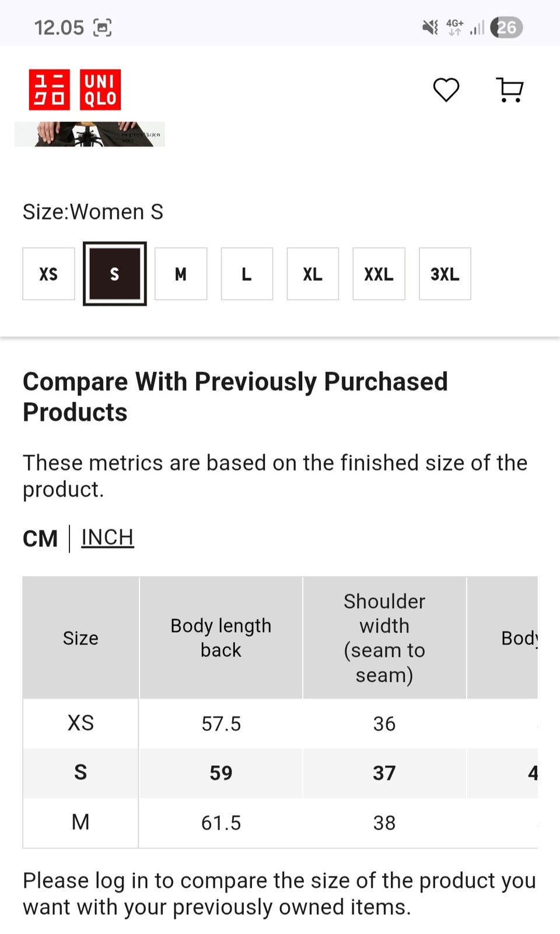Viewport: 560px width, 934px height.
Task: Switch measurements to CM
Action: point(40,538)
